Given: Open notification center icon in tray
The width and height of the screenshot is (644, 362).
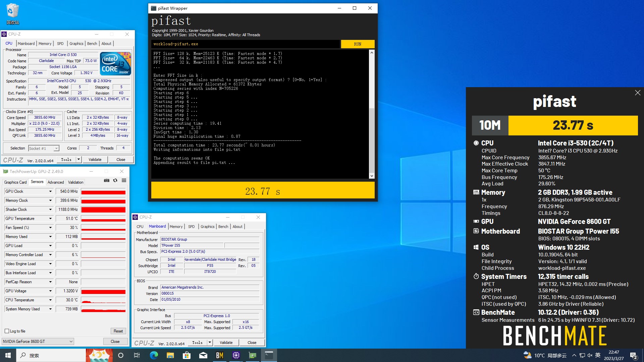Looking at the screenshot, I should coord(634,355).
